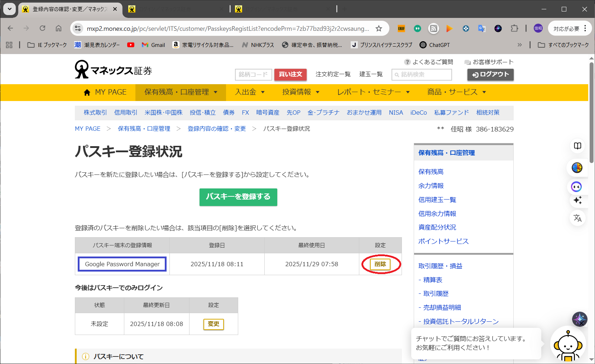Bookmark this page with star icon
The width and height of the screenshot is (595, 364).
[379, 29]
